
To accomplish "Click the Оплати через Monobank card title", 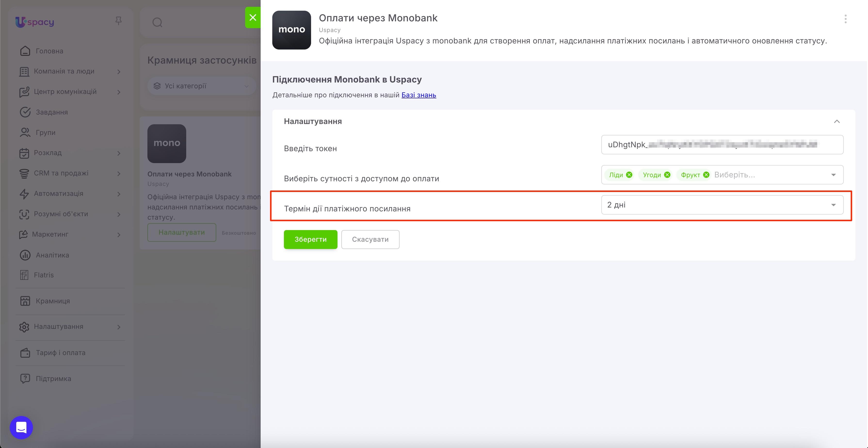I will (x=189, y=174).
